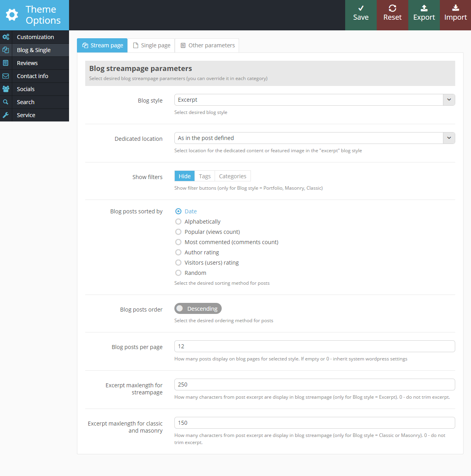
Task: Click the Search magnifier icon in sidebar
Action: 6,102
